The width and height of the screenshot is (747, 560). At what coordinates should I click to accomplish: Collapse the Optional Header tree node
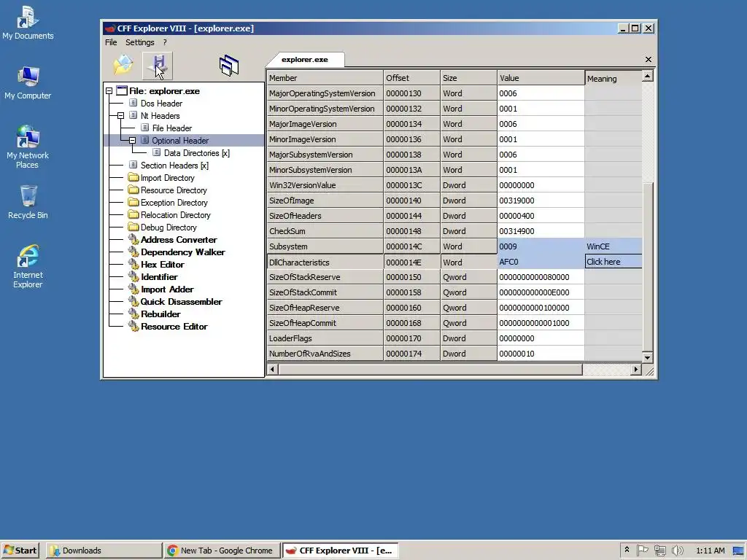tap(132, 141)
